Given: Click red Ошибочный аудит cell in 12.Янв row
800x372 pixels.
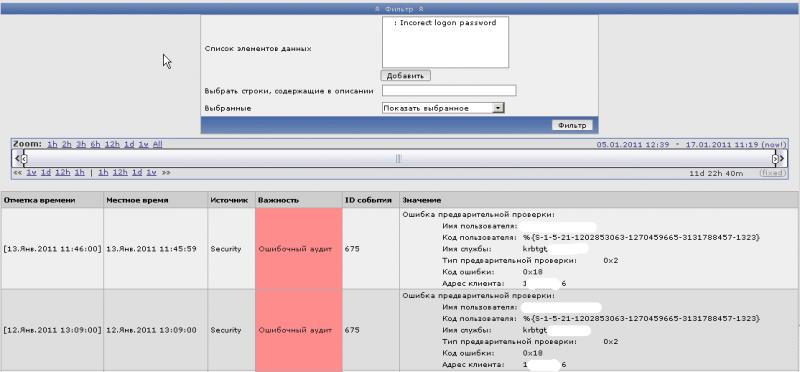Looking at the screenshot, I should tap(299, 330).
